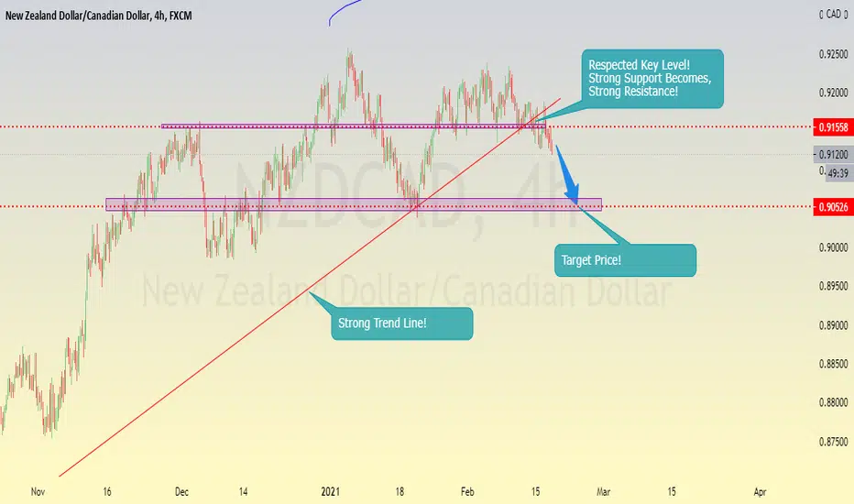Select the Respected Key Level callout box

pos(652,79)
